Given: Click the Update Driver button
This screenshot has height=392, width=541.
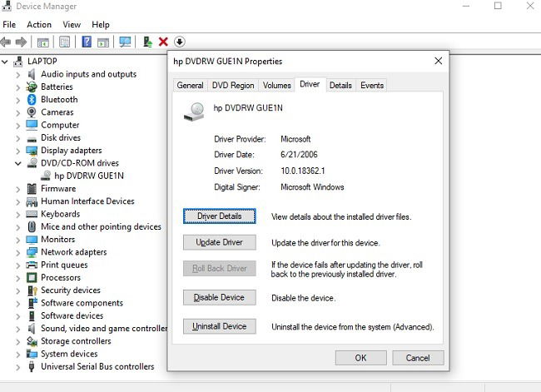Looking at the screenshot, I should pos(220,242).
